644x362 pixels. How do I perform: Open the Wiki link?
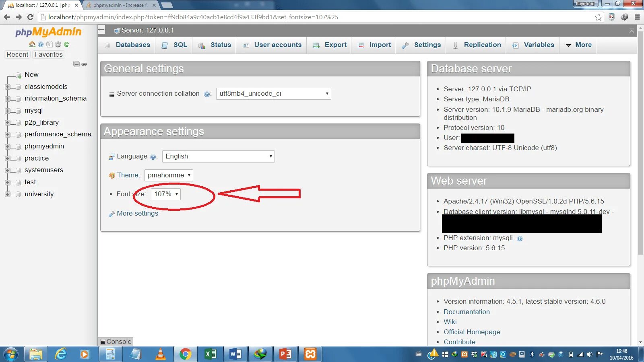pyautogui.click(x=450, y=322)
